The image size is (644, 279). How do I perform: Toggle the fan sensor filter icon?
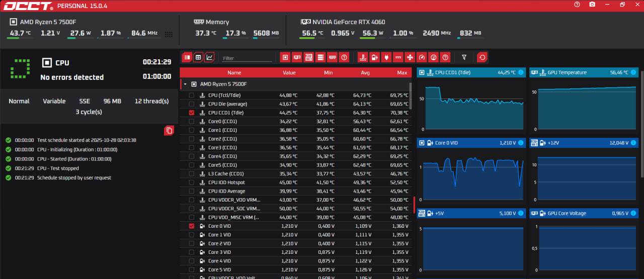[410, 57]
